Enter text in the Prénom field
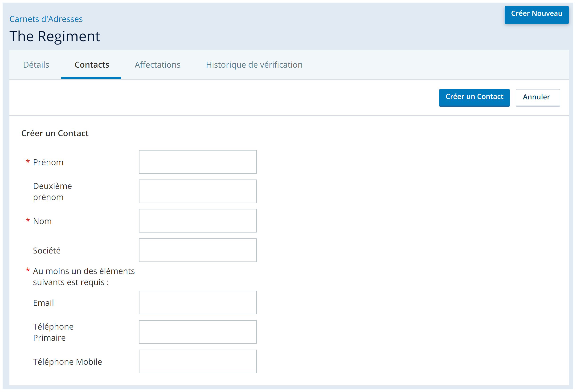This screenshot has height=392, width=576. coord(198,161)
